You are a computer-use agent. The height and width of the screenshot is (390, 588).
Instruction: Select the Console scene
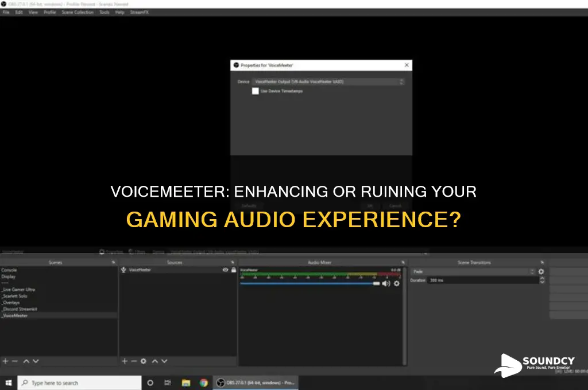9,270
